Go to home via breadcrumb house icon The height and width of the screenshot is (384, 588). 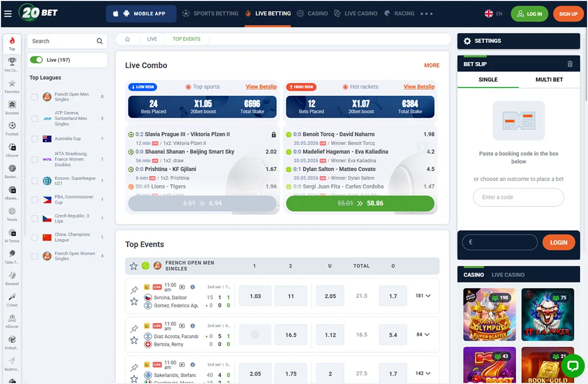click(127, 39)
